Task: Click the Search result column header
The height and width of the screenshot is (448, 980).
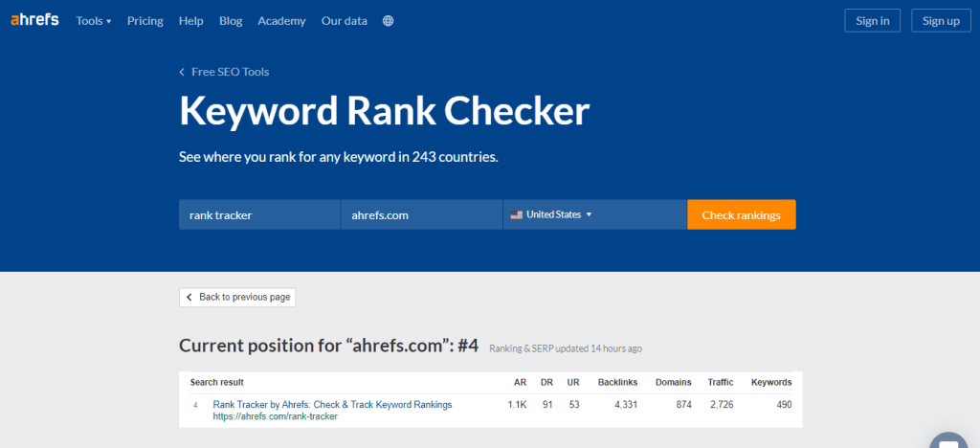Action: click(217, 382)
